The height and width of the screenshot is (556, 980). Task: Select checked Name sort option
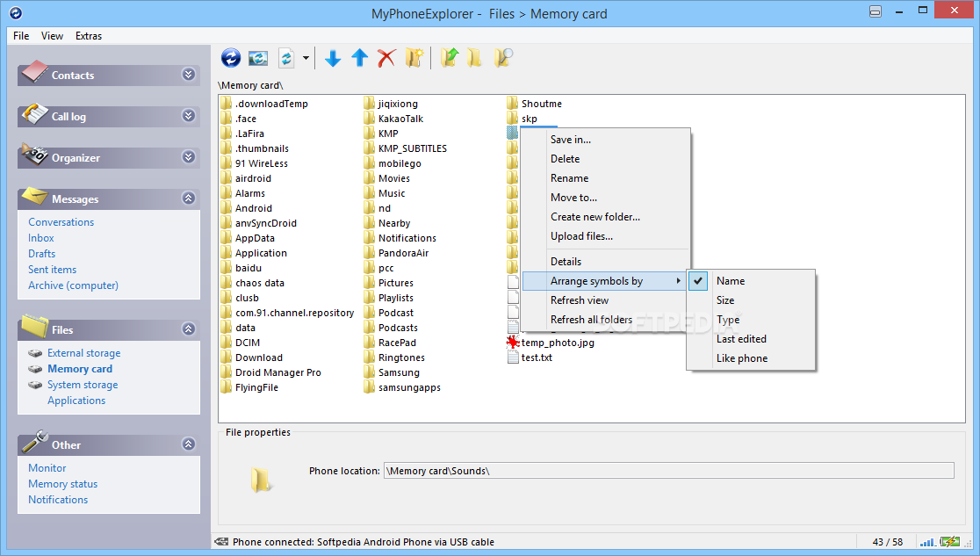click(x=752, y=281)
